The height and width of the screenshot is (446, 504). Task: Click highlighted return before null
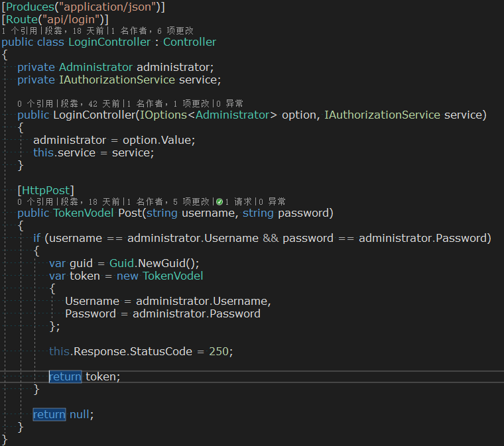49,414
